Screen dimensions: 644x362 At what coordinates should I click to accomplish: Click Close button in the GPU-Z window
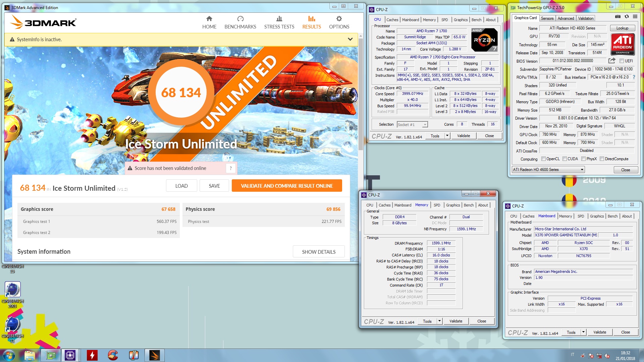(x=626, y=170)
